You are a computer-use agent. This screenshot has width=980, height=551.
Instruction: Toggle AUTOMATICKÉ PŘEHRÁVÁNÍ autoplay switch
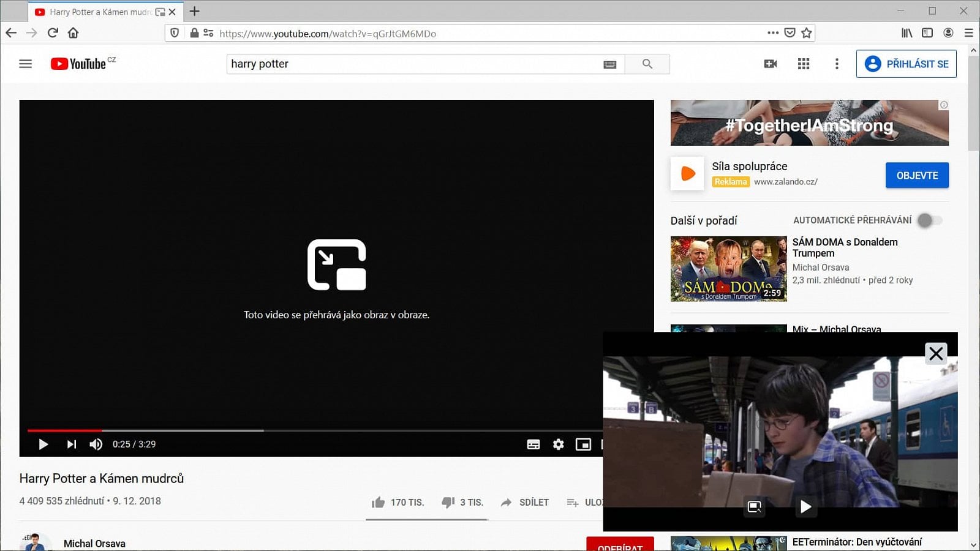(x=929, y=220)
